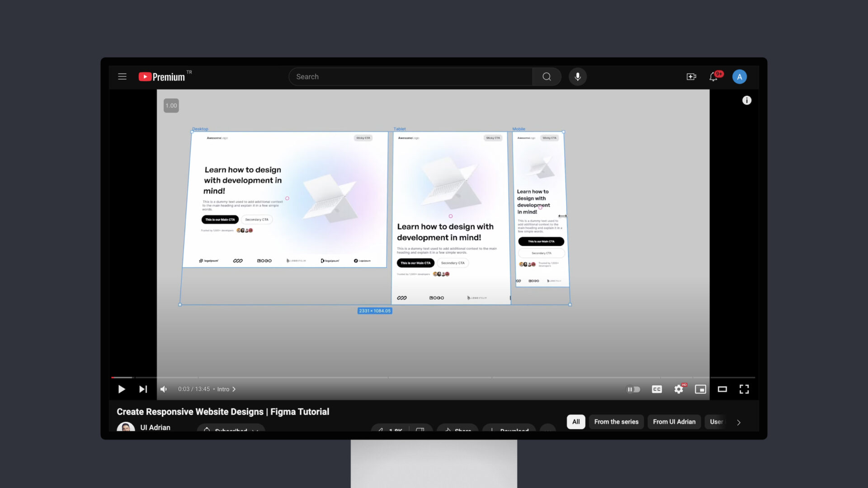
Task: Click the create video upload icon
Action: (x=691, y=76)
